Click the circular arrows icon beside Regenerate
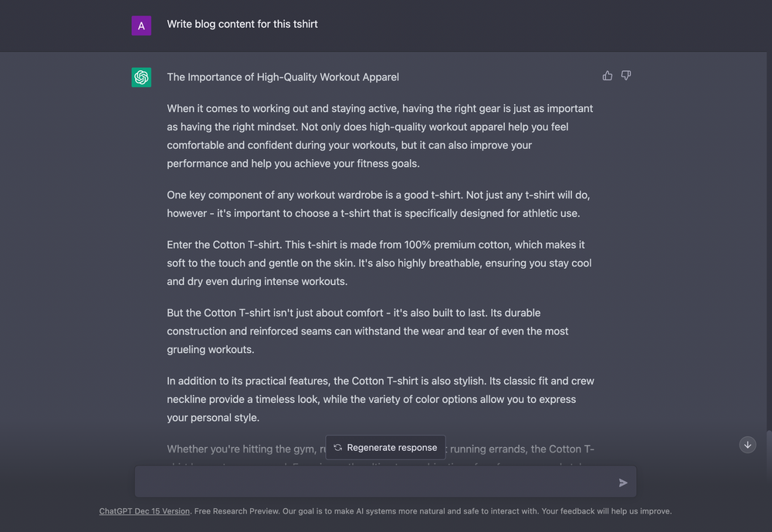772x532 pixels. click(338, 447)
